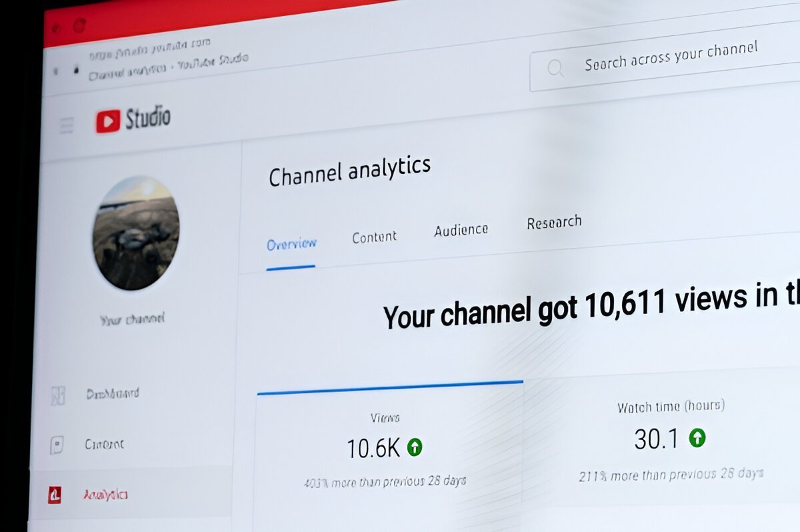
Task: Switch to the Content analytics tab
Action: point(374,237)
